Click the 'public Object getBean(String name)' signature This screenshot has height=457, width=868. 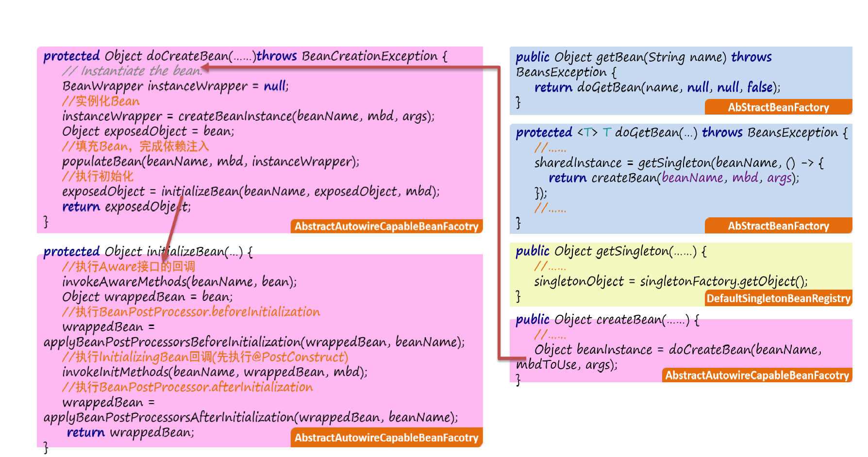[643, 57]
